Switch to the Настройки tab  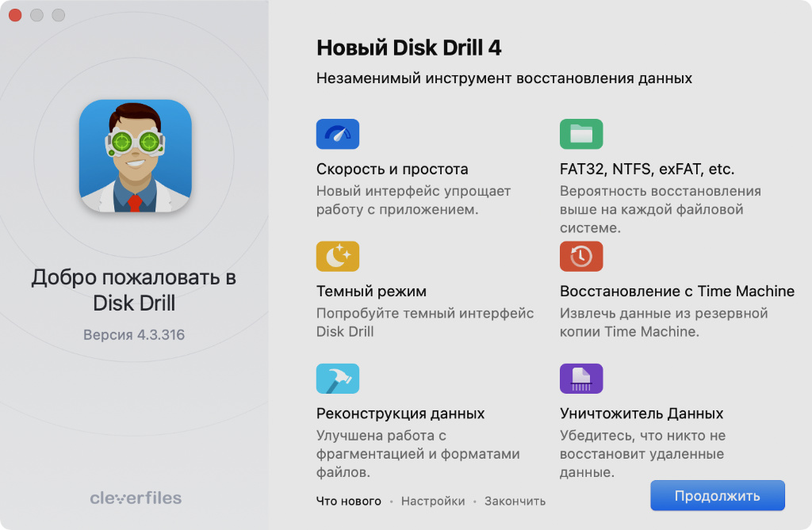(433, 501)
